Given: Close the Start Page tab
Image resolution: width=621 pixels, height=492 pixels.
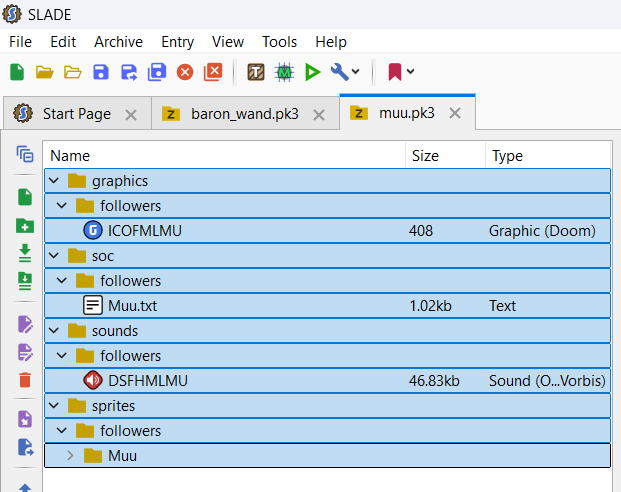Looking at the screenshot, I should [131, 115].
